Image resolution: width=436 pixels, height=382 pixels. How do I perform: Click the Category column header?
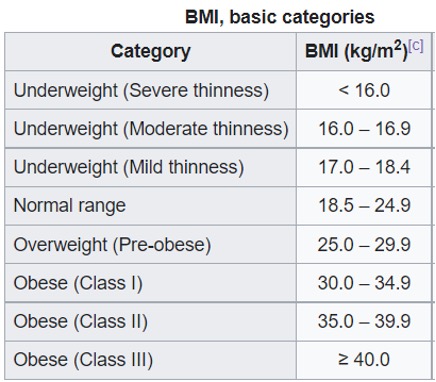click(x=150, y=52)
